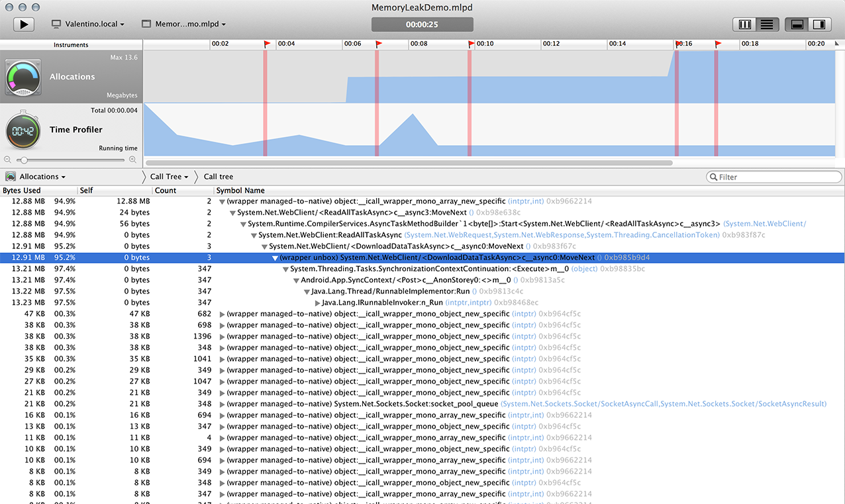Screen dimensions: 845x504
Task: Click the Instruments column header label
Action: click(71, 45)
